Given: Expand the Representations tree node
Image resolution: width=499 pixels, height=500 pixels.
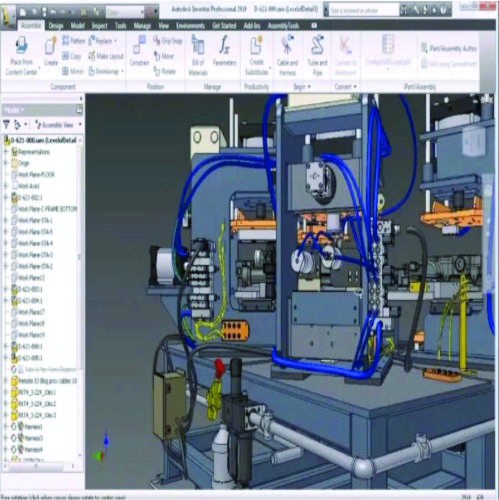Looking at the screenshot, I should click(6, 152).
